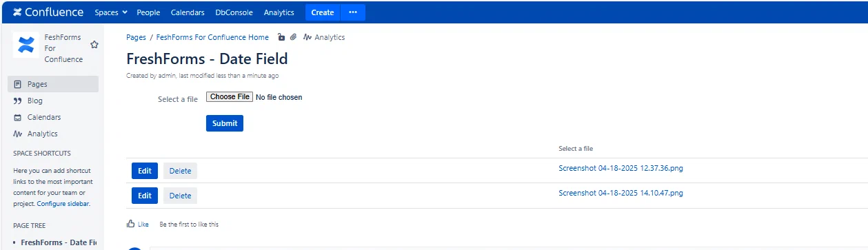Click the FreshForms - Date Field page title
The height and width of the screenshot is (250, 868).
207,59
